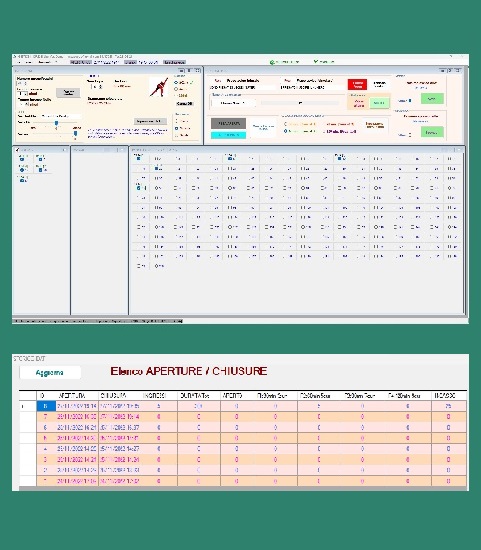Click the green checkmark icon in the top toolbar
The height and width of the screenshot is (550, 481).
click(x=316, y=61)
